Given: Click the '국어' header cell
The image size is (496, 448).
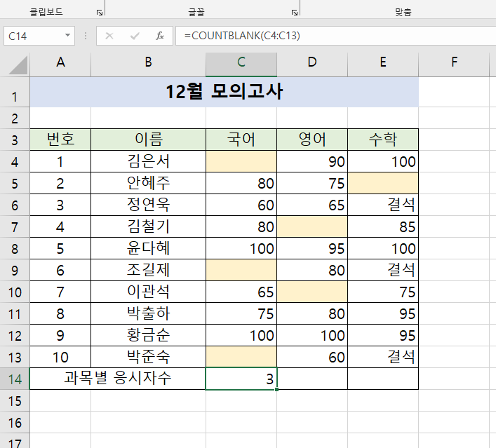Looking at the screenshot, I should (x=241, y=140).
